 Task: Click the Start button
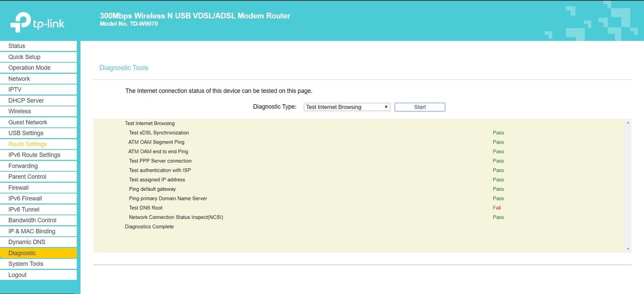tap(420, 107)
